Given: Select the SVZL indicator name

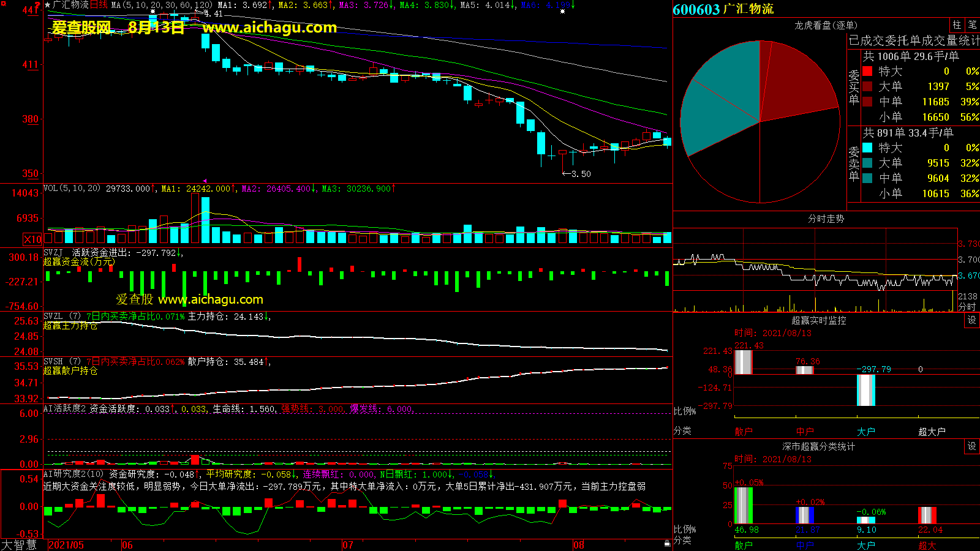Looking at the screenshot, I should tap(53, 317).
